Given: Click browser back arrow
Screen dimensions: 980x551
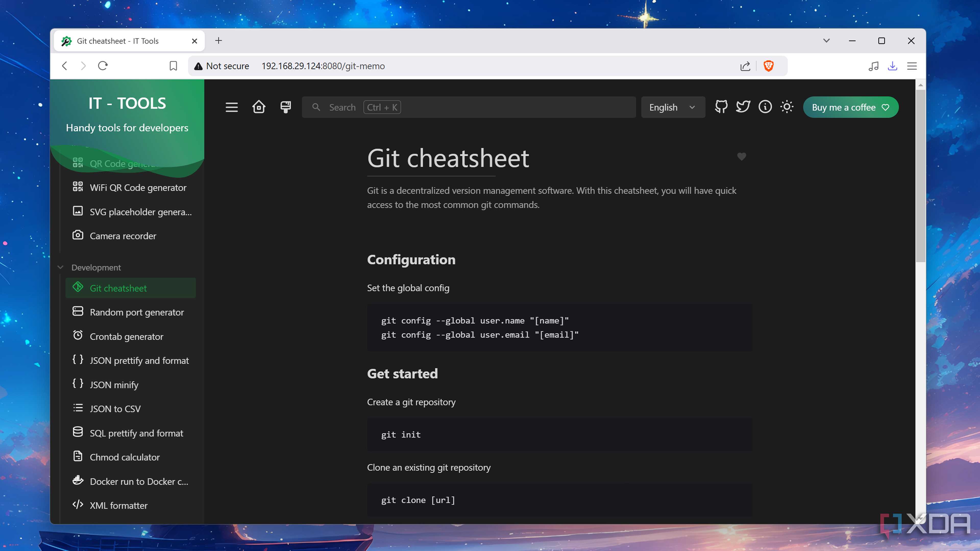Looking at the screenshot, I should click(65, 66).
